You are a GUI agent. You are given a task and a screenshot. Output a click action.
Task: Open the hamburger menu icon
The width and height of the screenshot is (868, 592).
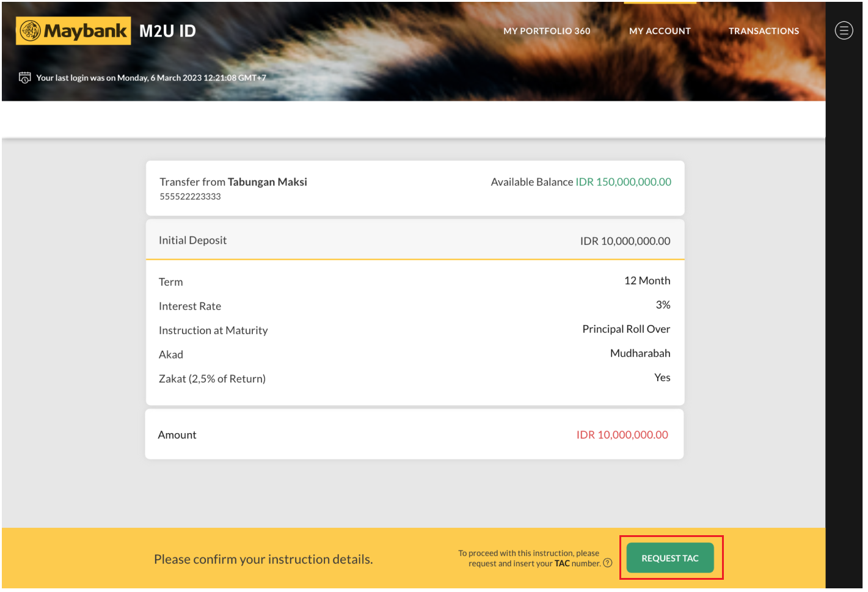844,31
